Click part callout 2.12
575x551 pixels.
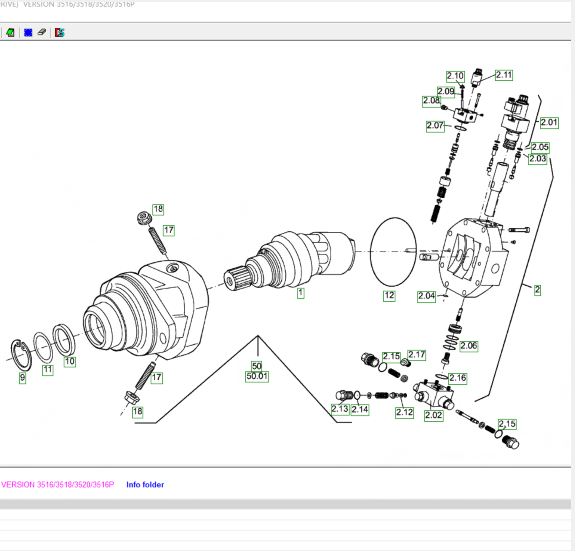(404, 413)
